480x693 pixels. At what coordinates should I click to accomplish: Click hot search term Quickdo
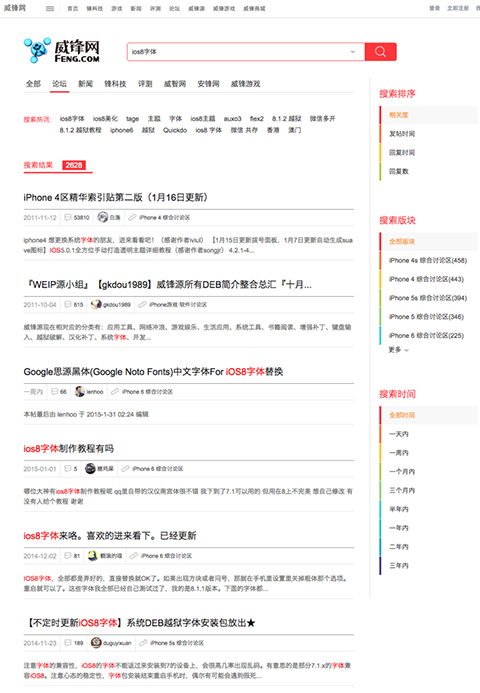(x=175, y=130)
